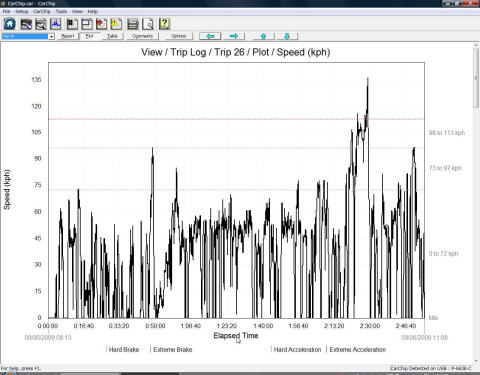Screen dimensions: 480x375
Task: Click the 'Idle' band label
Action: pyautogui.click(x=433, y=318)
